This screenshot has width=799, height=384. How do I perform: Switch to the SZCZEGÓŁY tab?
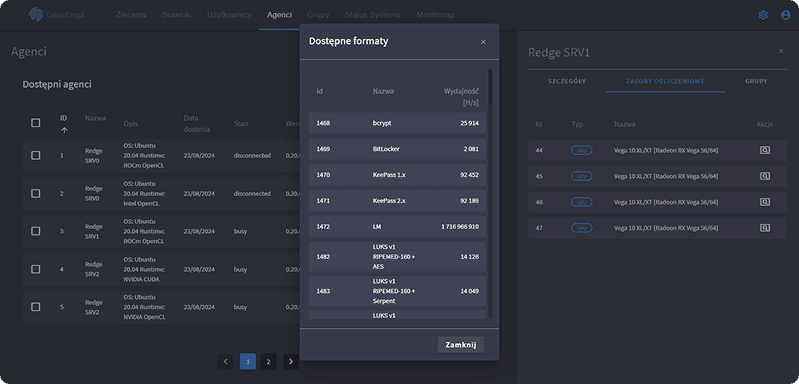point(567,81)
